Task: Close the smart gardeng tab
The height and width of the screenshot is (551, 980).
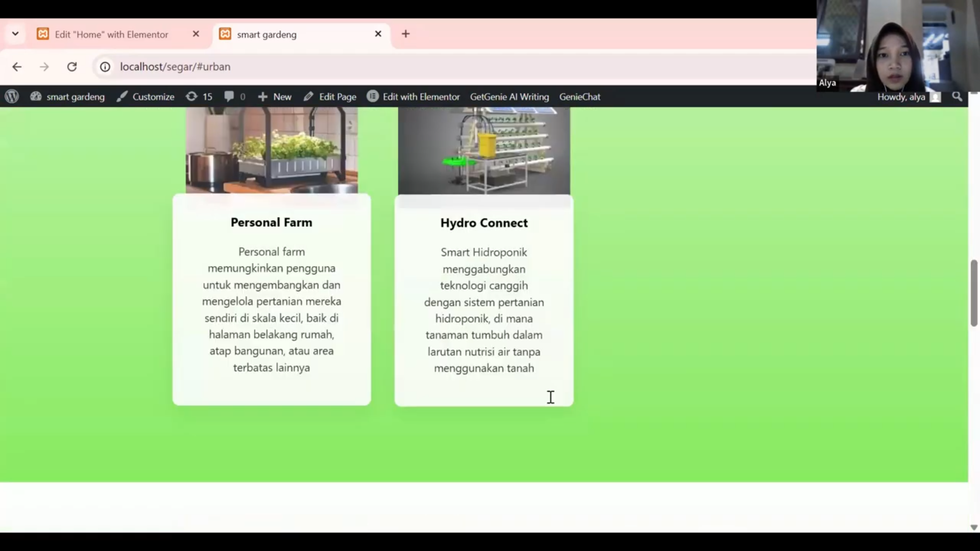Action: pyautogui.click(x=378, y=34)
